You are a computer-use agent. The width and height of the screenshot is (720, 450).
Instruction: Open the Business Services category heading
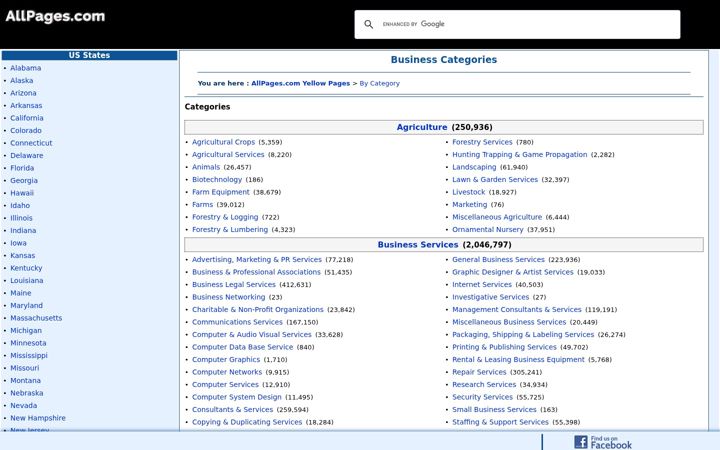coord(418,245)
